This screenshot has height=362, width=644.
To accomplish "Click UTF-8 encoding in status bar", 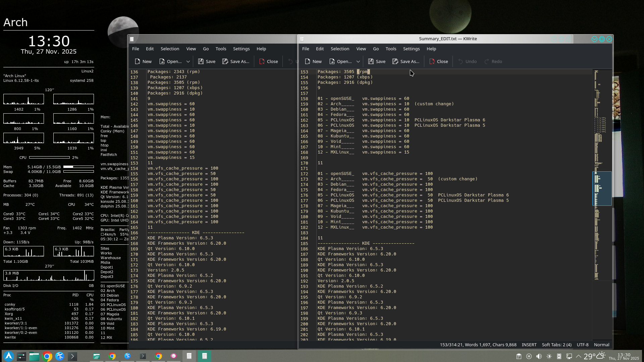I will pyautogui.click(x=582, y=345).
